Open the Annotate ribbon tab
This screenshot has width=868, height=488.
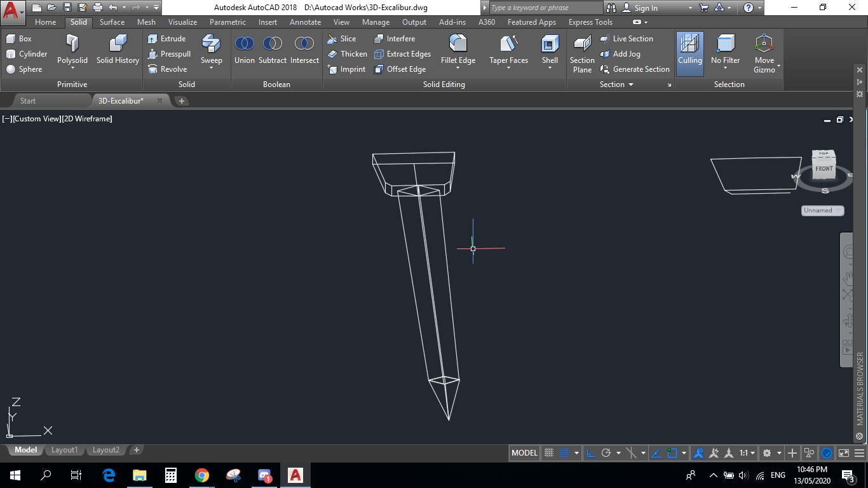(x=306, y=22)
